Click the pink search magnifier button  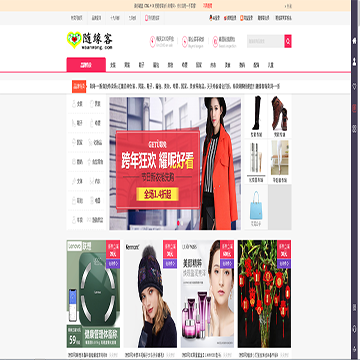click(x=288, y=41)
